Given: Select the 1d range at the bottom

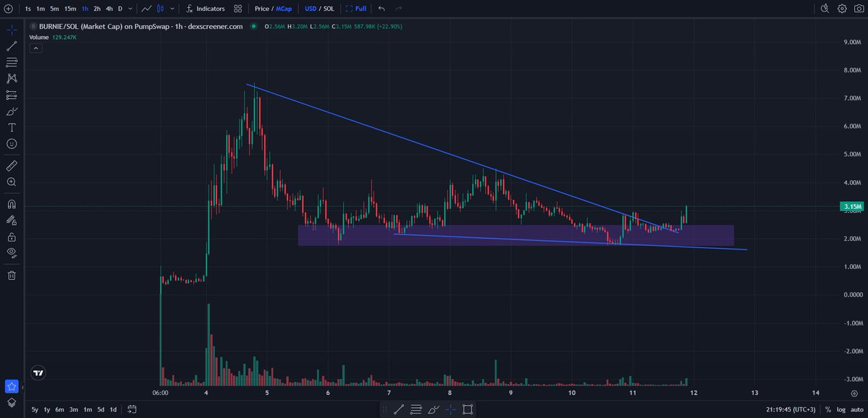Looking at the screenshot, I should (112, 409).
